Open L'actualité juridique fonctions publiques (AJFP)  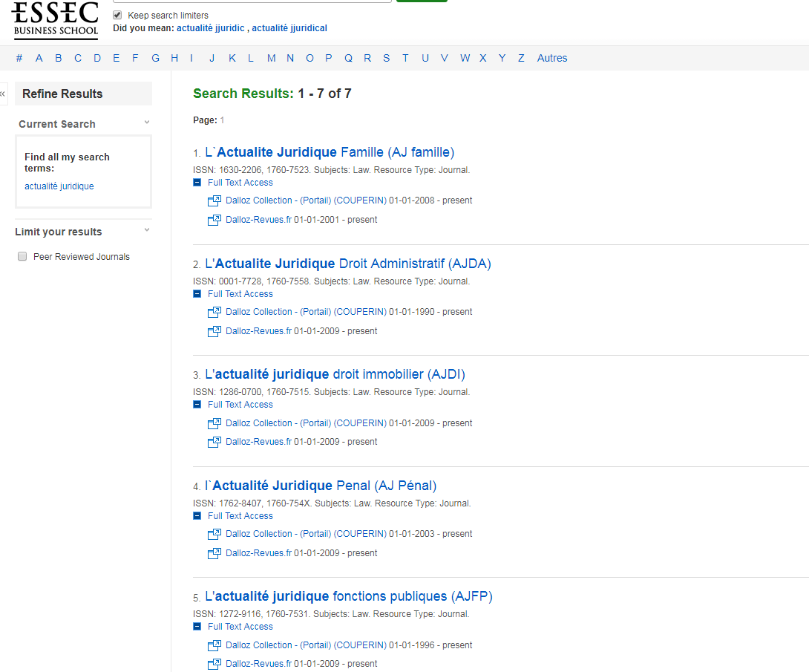click(x=349, y=597)
